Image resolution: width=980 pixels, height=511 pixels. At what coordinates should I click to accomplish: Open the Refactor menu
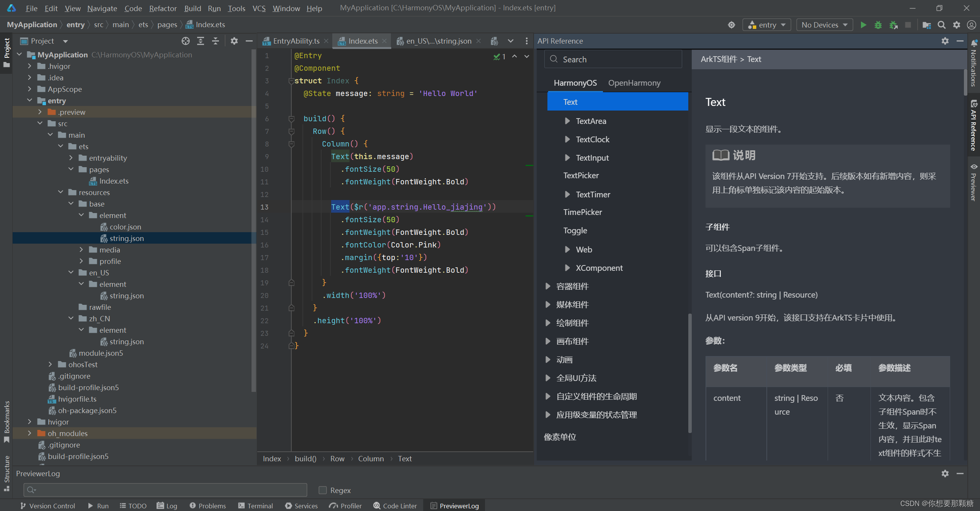click(163, 8)
